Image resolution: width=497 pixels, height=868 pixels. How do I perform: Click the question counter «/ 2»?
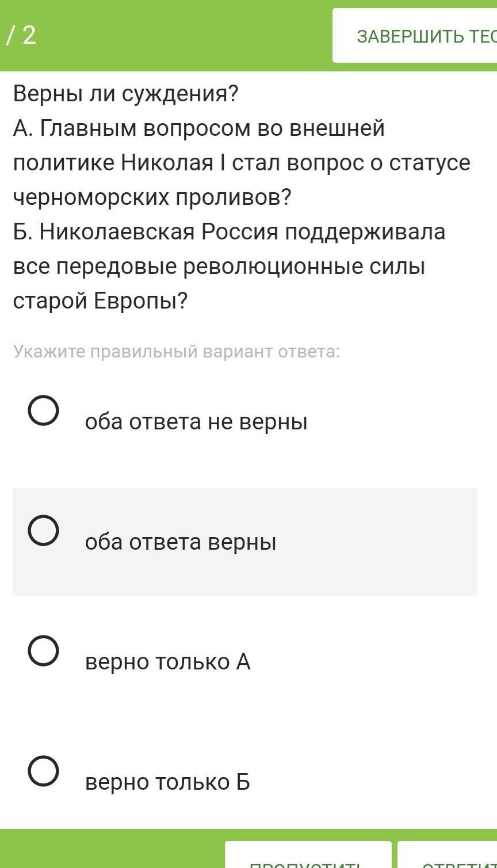coord(22,36)
